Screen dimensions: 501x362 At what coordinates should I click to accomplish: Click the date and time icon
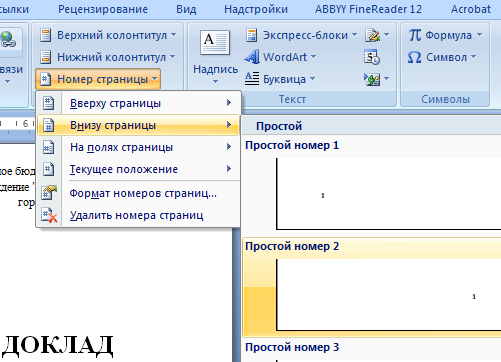click(372, 57)
